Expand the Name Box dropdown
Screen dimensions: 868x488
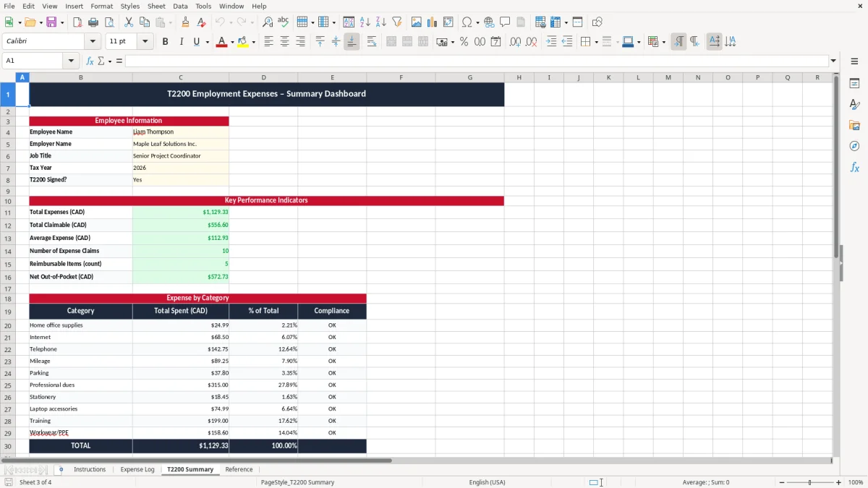[x=71, y=61]
